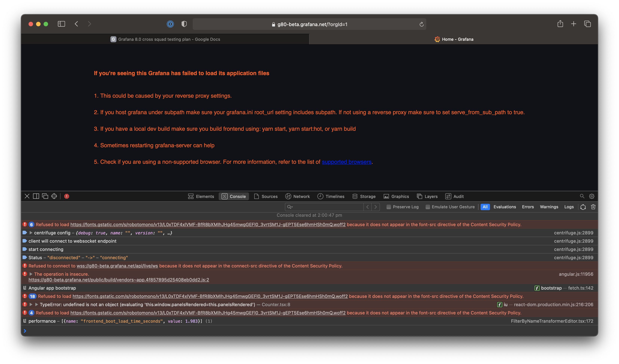Go back with the back arrow
This screenshot has height=364, width=619.
(x=76, y=24)
